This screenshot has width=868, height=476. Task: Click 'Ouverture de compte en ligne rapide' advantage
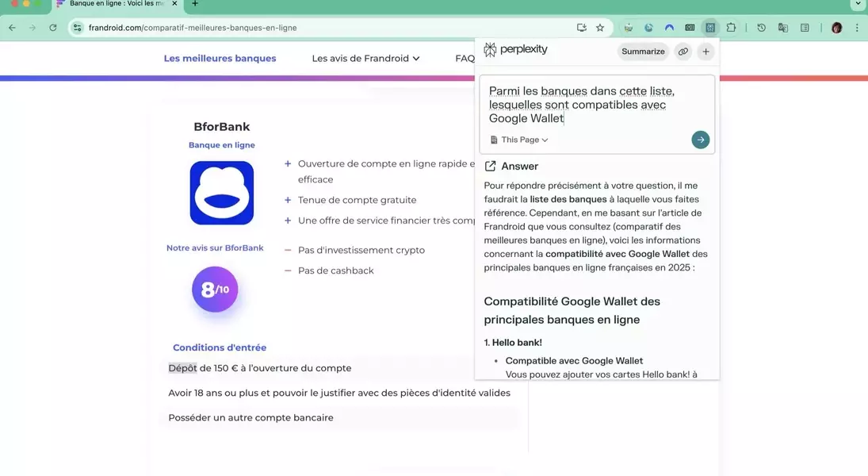click(x=386, y=172)
